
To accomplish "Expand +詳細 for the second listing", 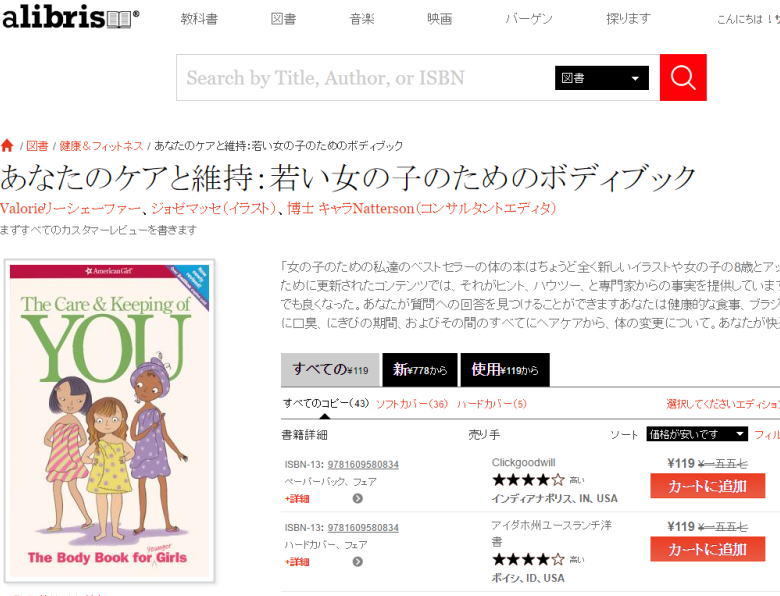I will [x=297, y=562].
